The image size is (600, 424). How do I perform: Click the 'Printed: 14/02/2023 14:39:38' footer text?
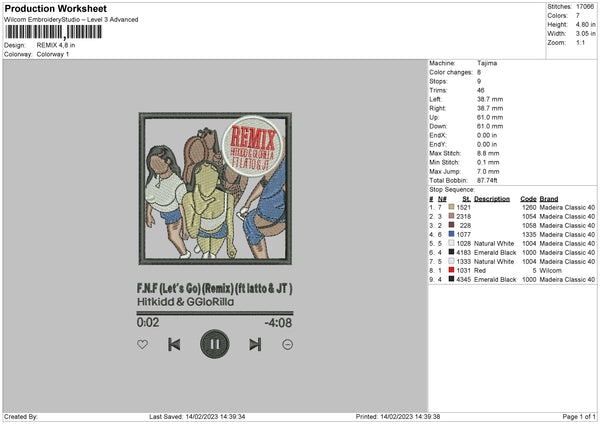(398, 416)
